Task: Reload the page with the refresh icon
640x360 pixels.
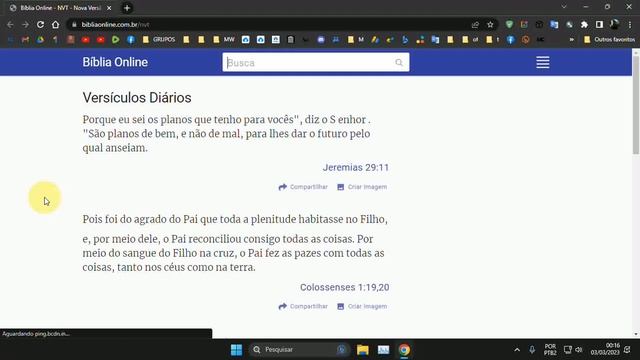Action: (x=40, y=24)
